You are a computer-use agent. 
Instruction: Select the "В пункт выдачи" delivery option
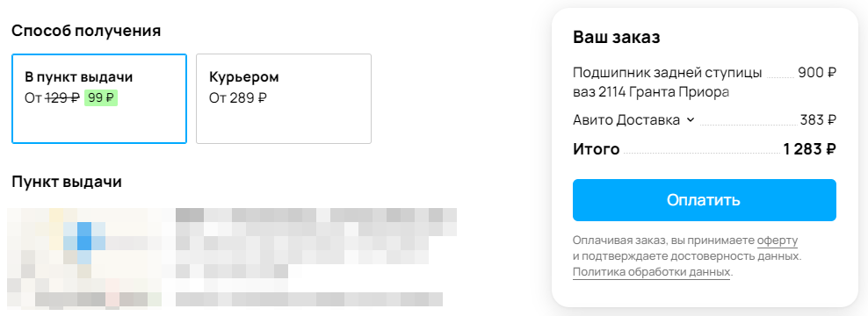click(x=99, y=98)
